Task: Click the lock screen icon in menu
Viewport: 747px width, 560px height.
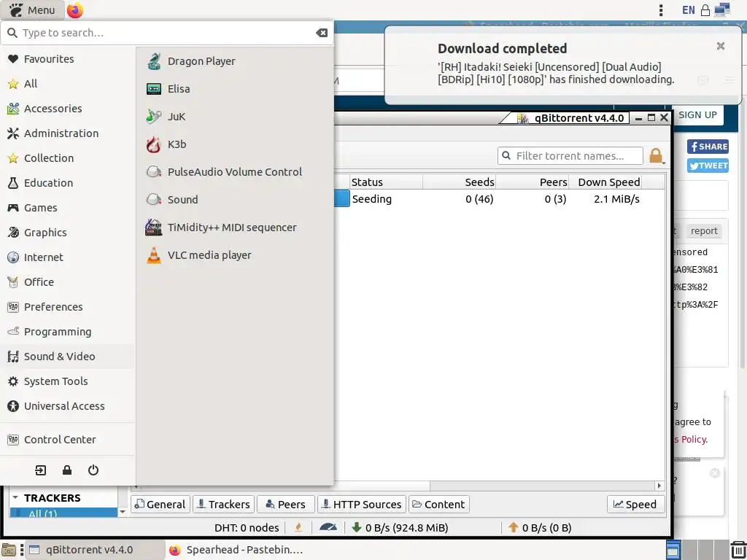Action: point(67,470)
